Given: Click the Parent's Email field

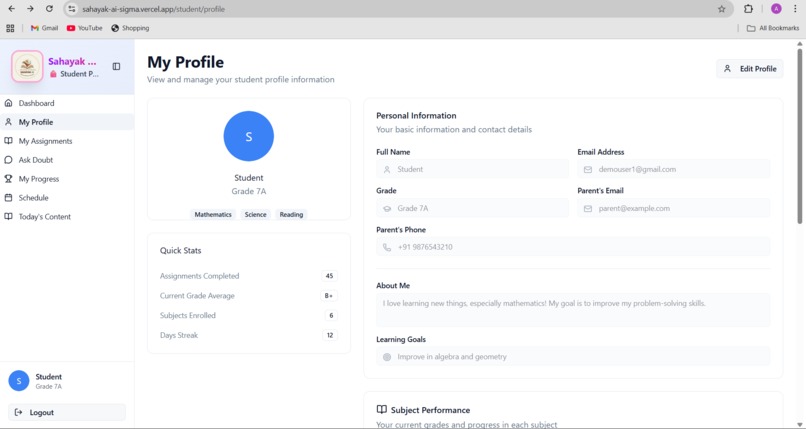Looking at the screenshot, I should 673,208.
